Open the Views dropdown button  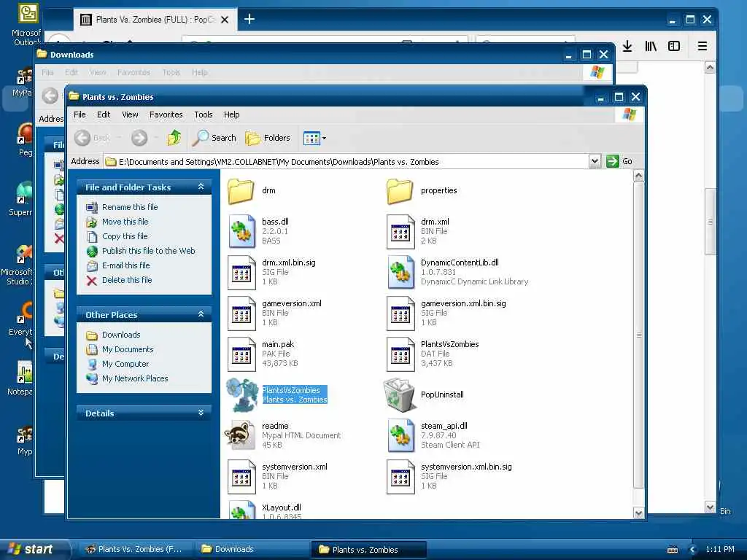tap(314, 139)
